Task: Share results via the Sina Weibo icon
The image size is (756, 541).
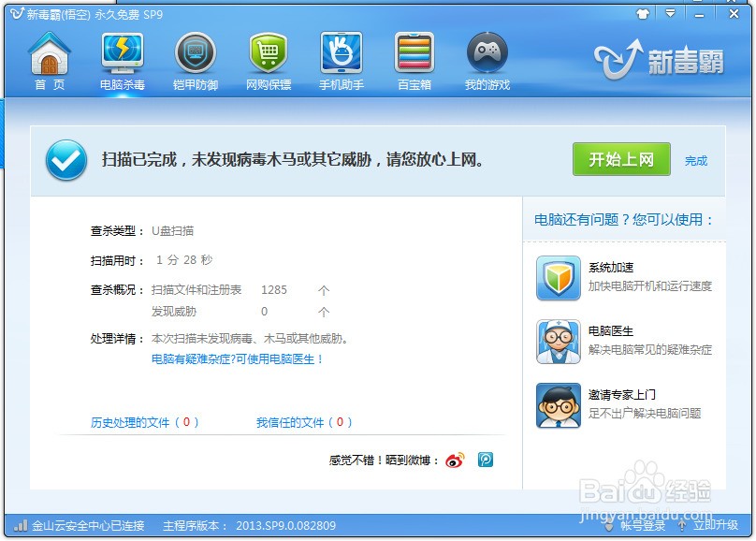Action: 457,460
